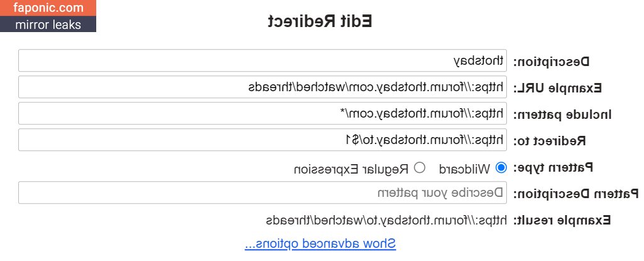The image size is (644, 261).
Task: Click the Description input field
Action: [x=263, y=61]
